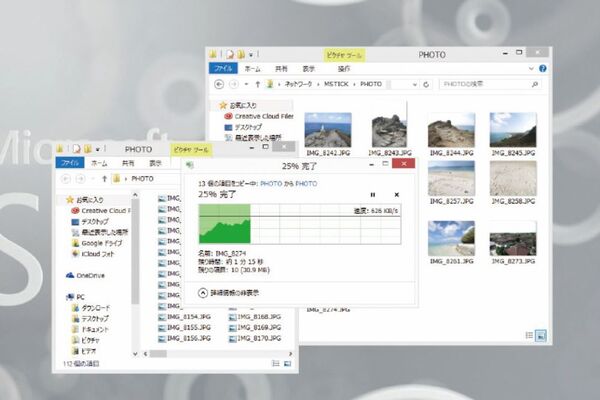Open ホーム tab in local PHOTO window
600x400 pixels.
tap(99, 163)
